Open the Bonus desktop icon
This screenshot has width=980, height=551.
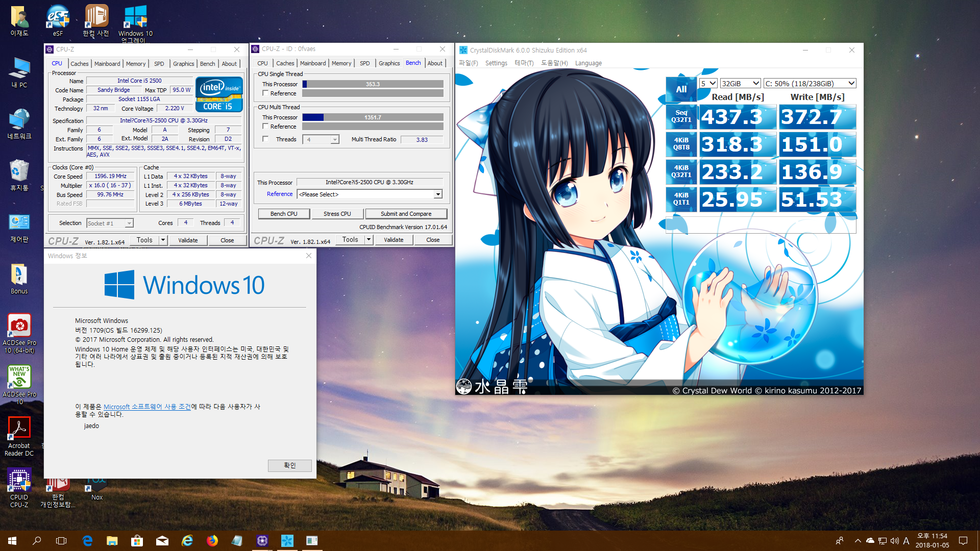click(x=19, y=279)
